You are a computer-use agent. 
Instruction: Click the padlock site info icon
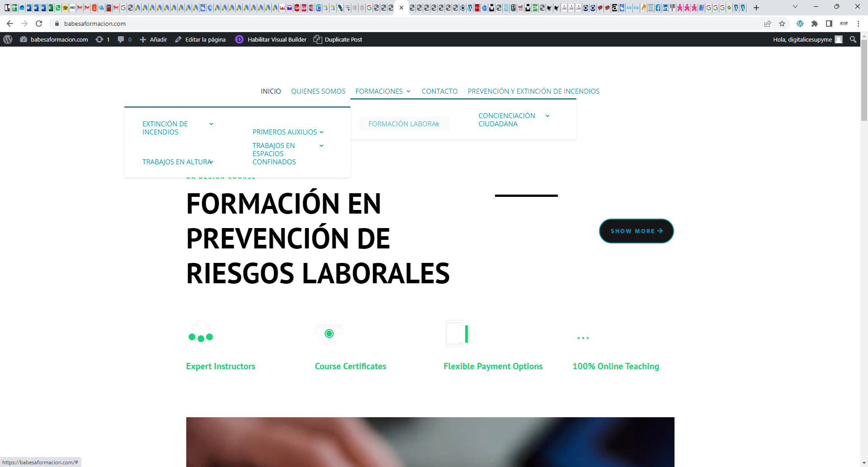pos(57,24)
